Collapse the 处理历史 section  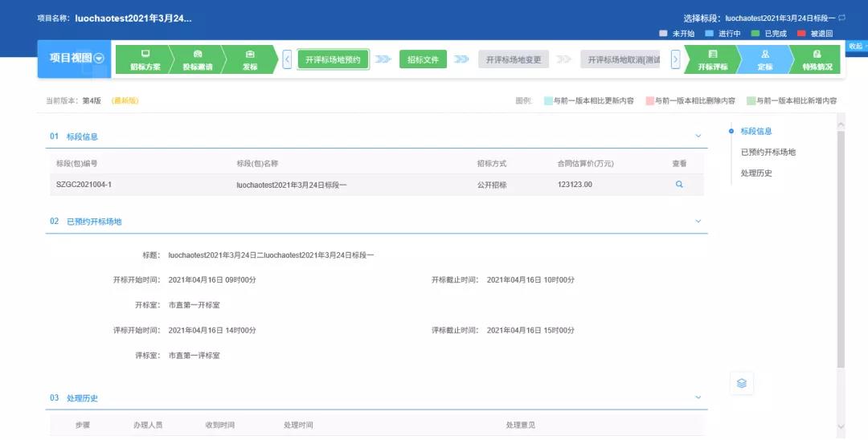[x=698, y=397]
